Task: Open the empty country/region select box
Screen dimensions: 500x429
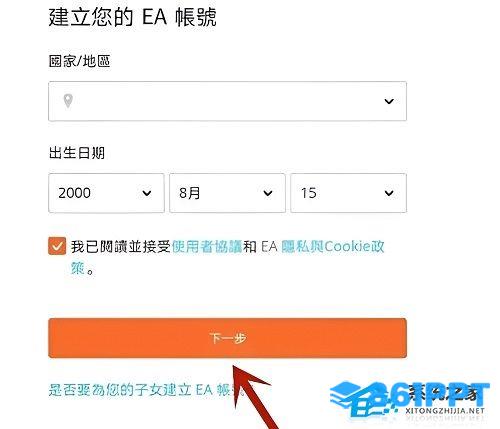Action: click(x=227, y=101)
